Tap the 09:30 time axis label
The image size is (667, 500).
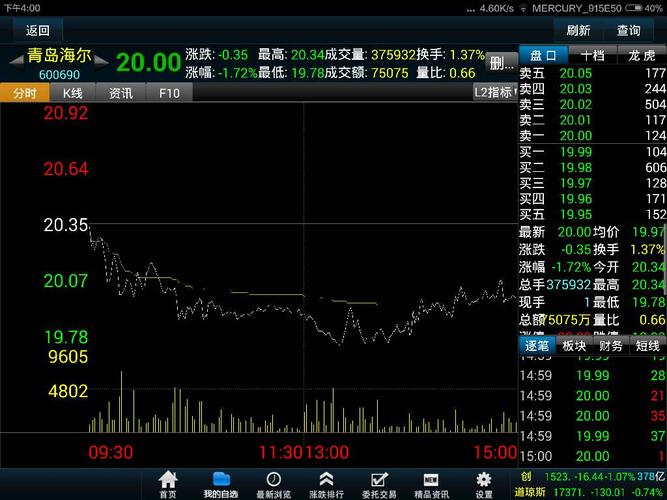tap(111, 452)
